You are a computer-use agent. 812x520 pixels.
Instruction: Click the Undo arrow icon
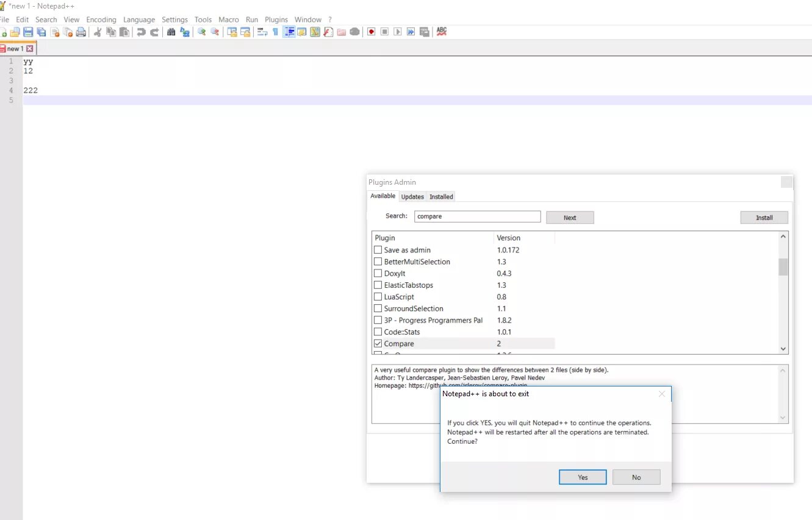pyautogui.click(x=141, y=32)
